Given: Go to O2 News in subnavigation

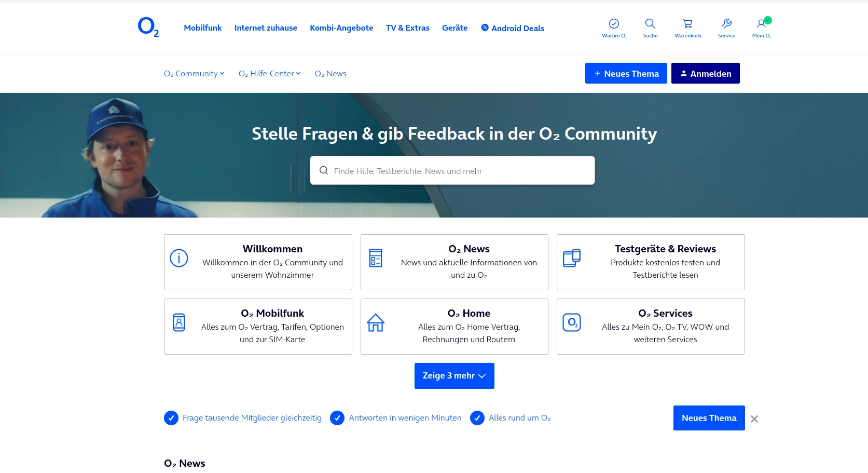Looking at the screenshot, I should click(330, 74).
